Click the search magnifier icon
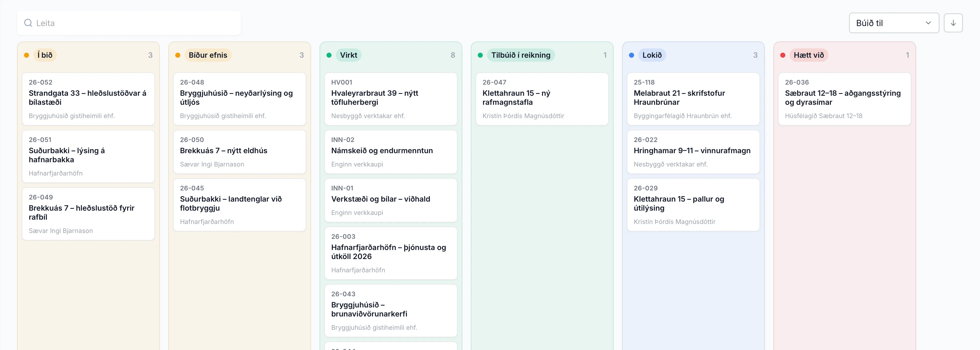 coord(28,23)
